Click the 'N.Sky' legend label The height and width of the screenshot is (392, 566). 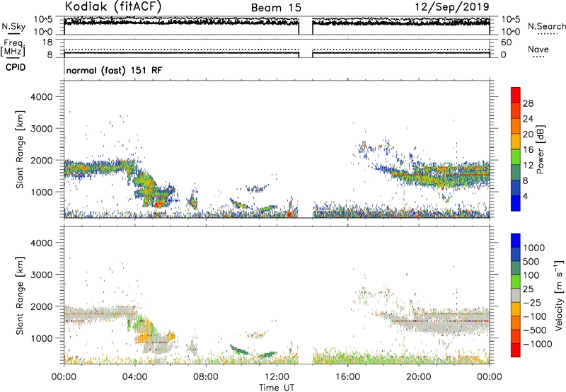tap(13, 26)
